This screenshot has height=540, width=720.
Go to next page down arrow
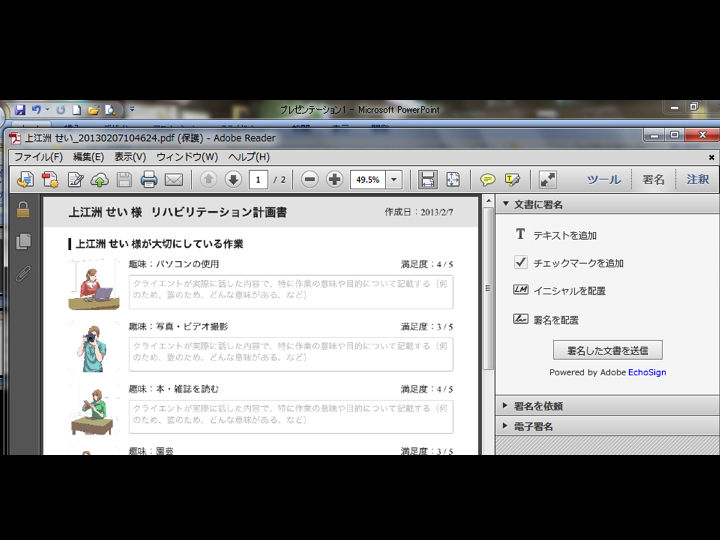click(233, 179)
